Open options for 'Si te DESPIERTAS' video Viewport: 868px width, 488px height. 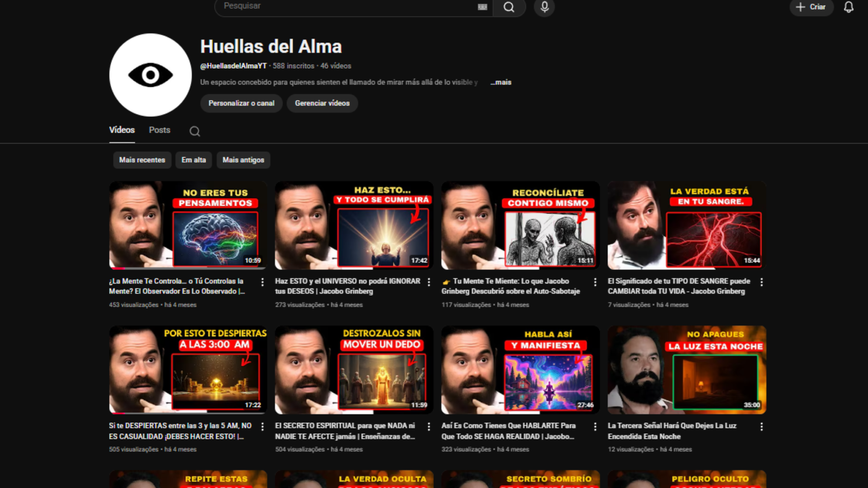pyautogui.click(x=263, y=427)
